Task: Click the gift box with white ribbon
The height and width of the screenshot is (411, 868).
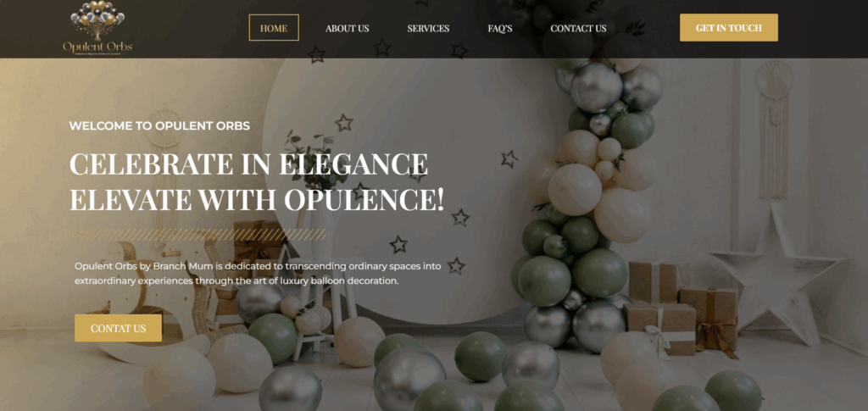Action: click(x=659, y=330)
